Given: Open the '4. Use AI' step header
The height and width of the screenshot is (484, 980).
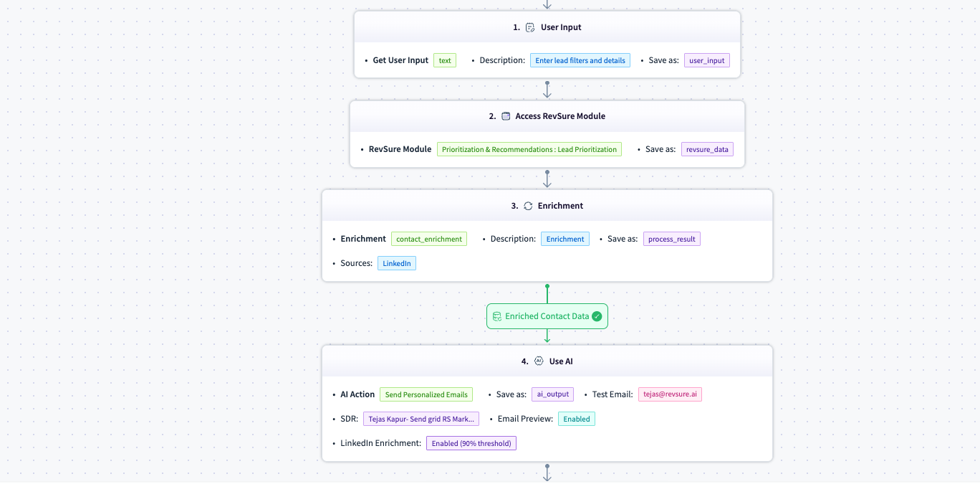Looking at the screenshot, I should (x=547, y=361).
